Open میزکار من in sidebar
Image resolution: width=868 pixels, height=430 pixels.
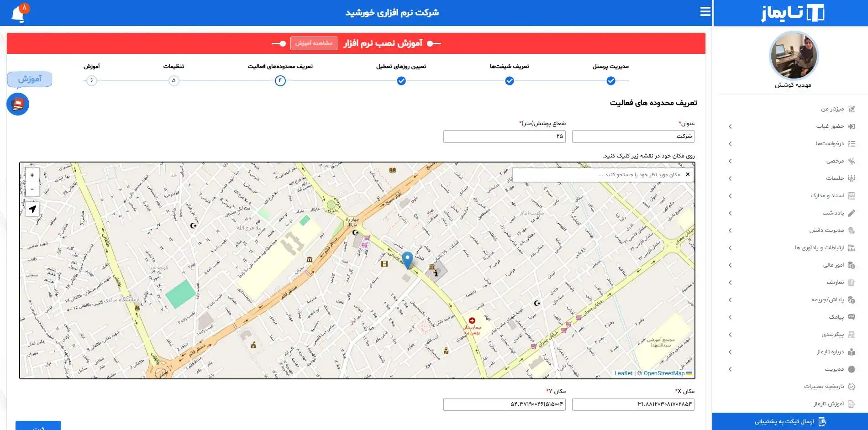832,109
